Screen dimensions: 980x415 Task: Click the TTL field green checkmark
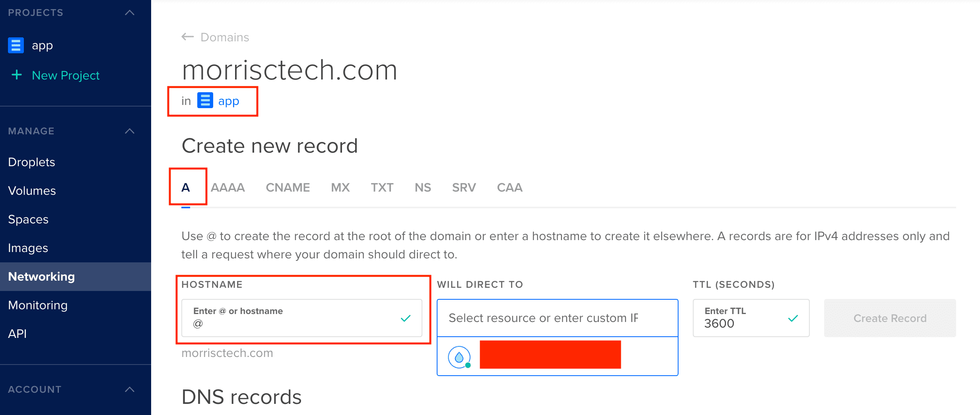[x=793, y=318]
